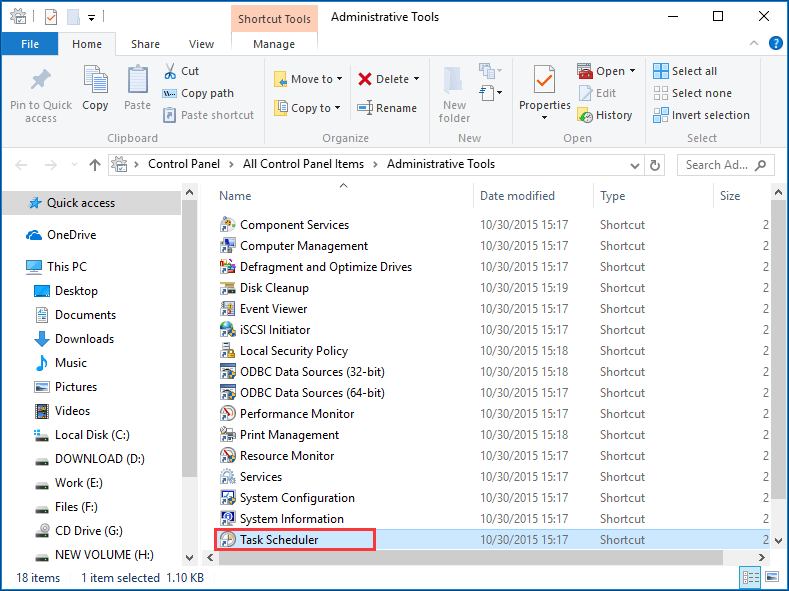
Task: Open the View ribbon tab
Action: [201, 44]
